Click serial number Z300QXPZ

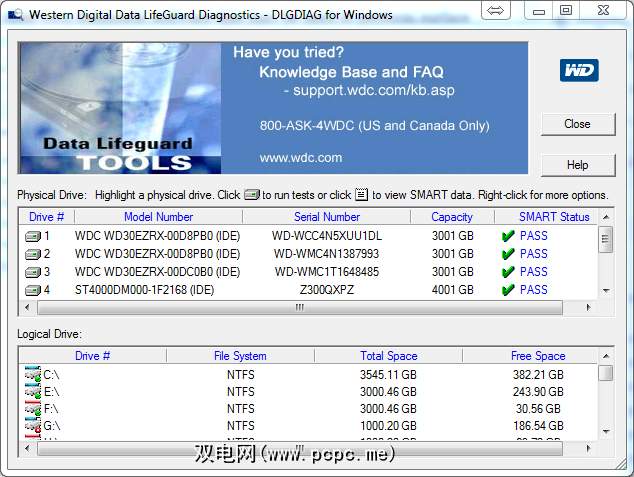pos(327,290)
